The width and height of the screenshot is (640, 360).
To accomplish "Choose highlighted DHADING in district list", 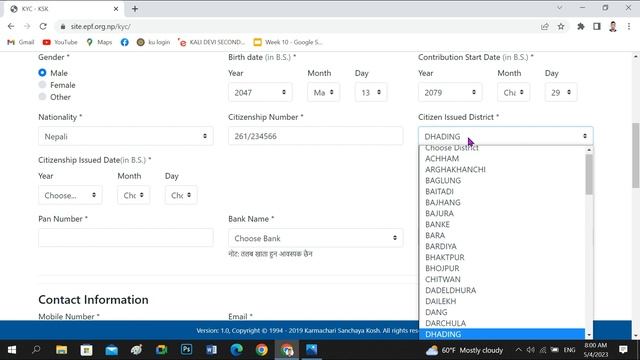I will (x=502, y=334).
